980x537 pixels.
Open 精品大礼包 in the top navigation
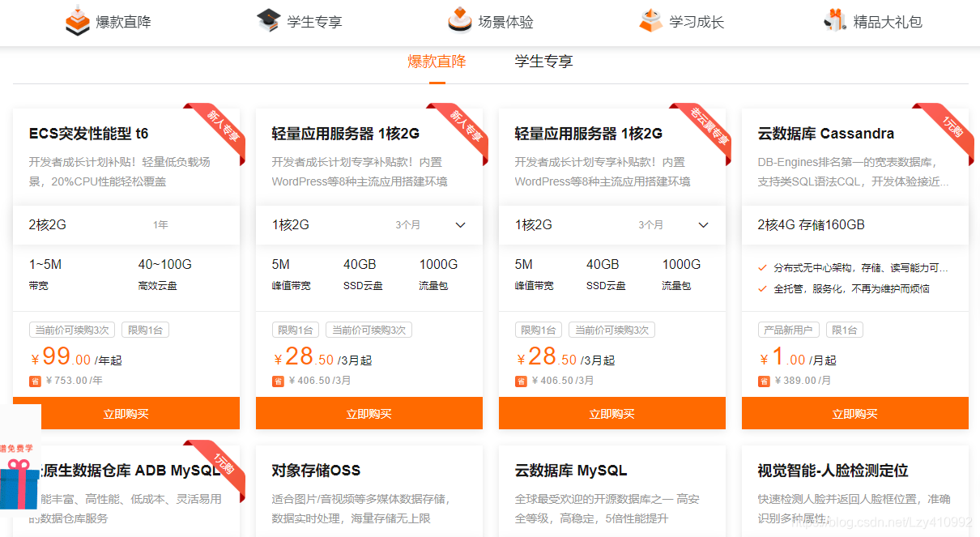point(888,22)
